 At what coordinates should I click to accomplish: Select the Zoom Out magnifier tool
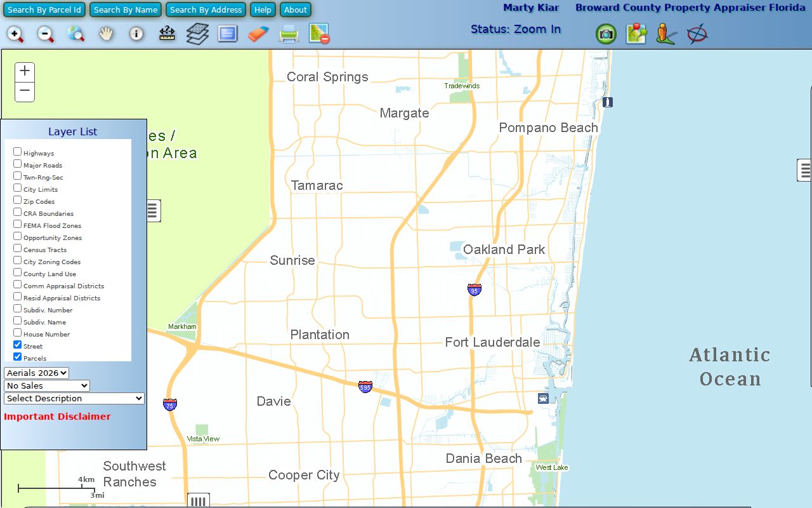(45, 34)
